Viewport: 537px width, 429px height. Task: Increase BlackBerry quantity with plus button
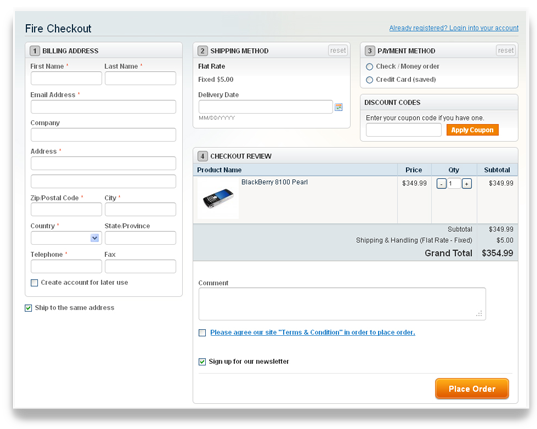(466, 184)
